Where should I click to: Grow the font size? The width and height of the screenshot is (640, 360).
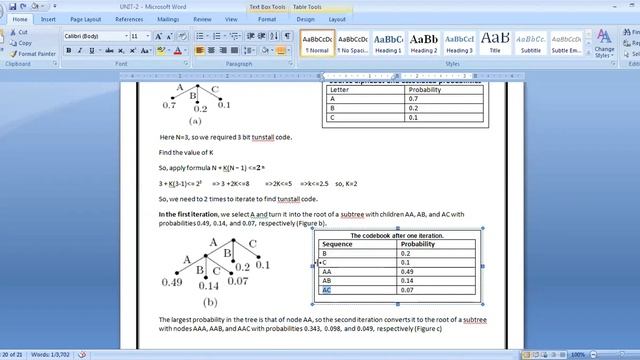pos(158,36)
